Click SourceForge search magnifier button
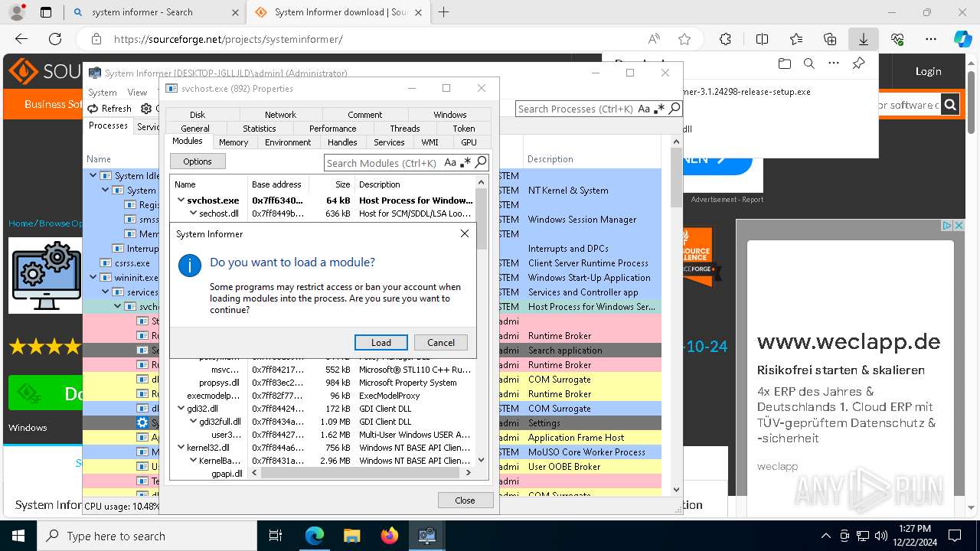This screenshot has height=551, width=980. [950, 105]
